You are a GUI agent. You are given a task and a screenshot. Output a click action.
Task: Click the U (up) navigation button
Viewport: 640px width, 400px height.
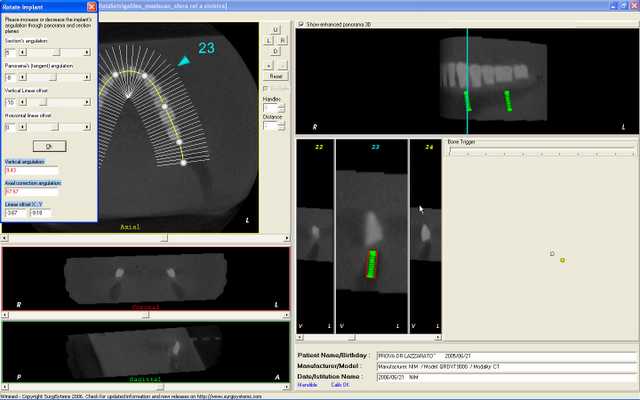point(275,30)
